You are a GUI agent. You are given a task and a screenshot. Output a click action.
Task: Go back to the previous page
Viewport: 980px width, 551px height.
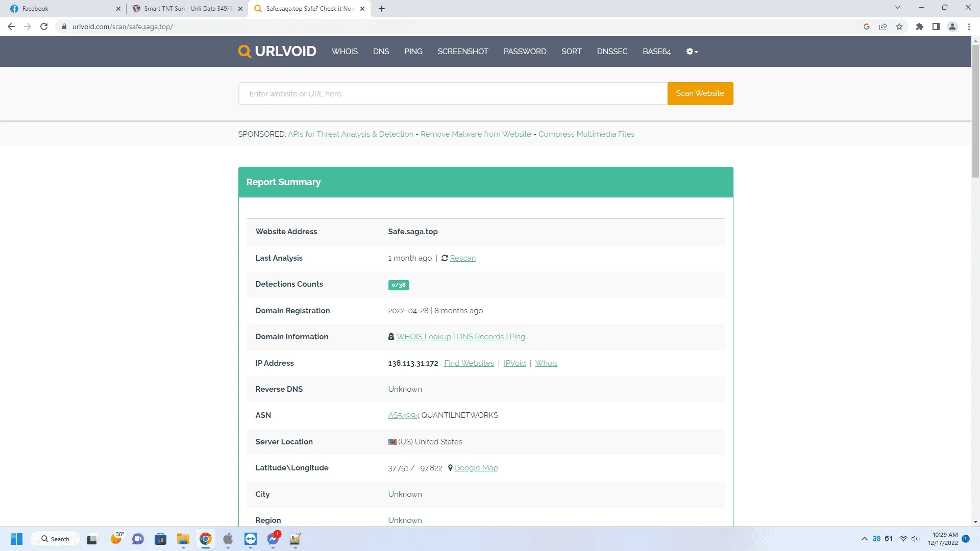tap(11, 27)
